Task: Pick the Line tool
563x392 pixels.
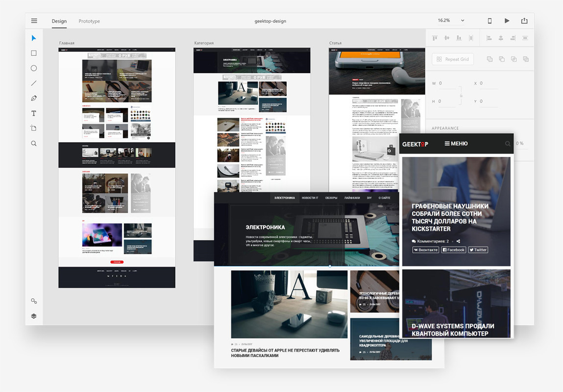Action: (34, 83)
